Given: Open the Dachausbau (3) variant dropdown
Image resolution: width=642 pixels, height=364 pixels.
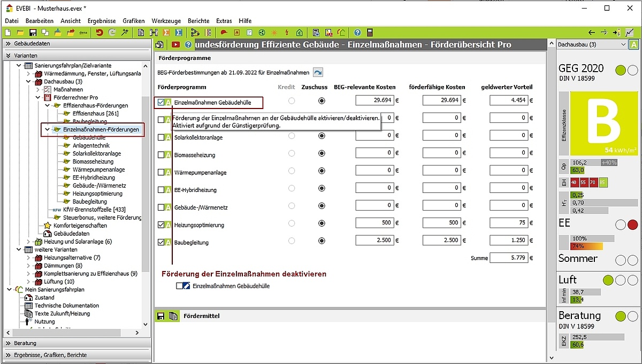Looking at the screenshot, I should pos(592,45).
